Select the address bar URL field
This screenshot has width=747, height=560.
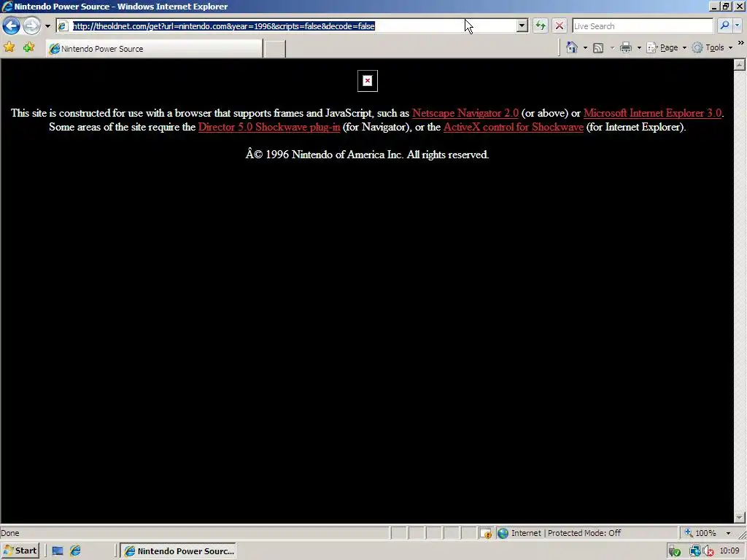tap(293, 26)
